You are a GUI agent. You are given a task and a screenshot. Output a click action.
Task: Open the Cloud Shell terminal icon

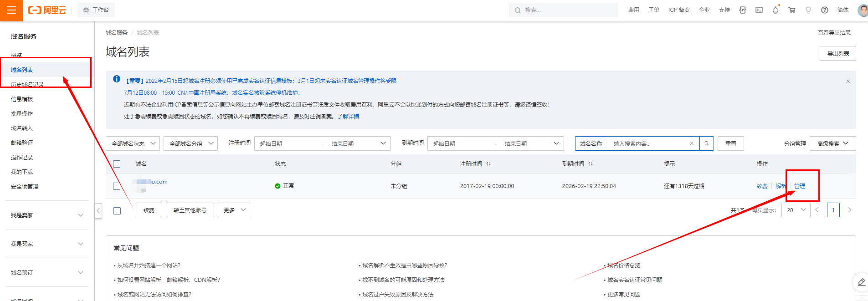(759, 10)
